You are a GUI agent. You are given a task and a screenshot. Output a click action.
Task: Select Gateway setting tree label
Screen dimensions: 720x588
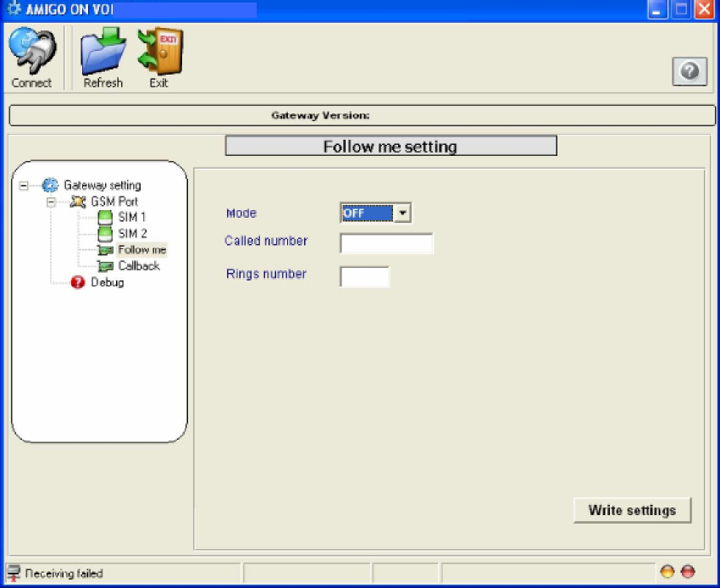[102, 186]
